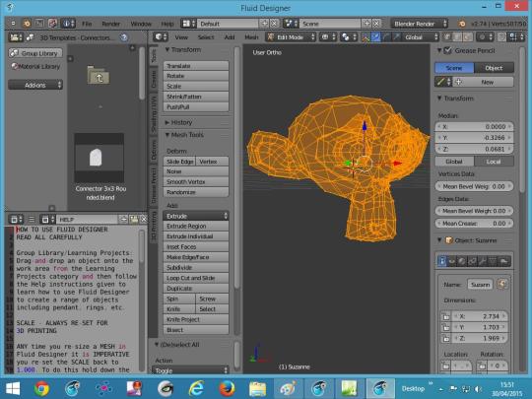Viewport: 532px width, 399px height.
Task: Open the 3D View editor type selector
Action: [161, 37]
